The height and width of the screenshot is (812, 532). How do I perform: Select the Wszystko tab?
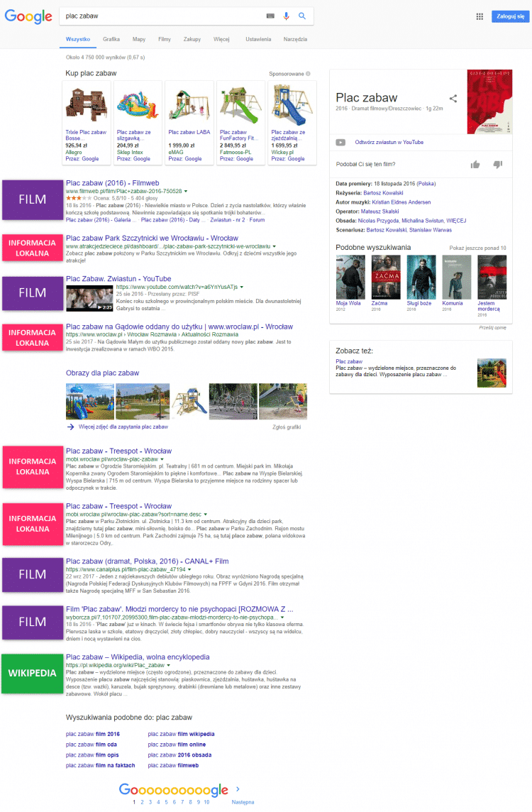click(x=77, y=39)
